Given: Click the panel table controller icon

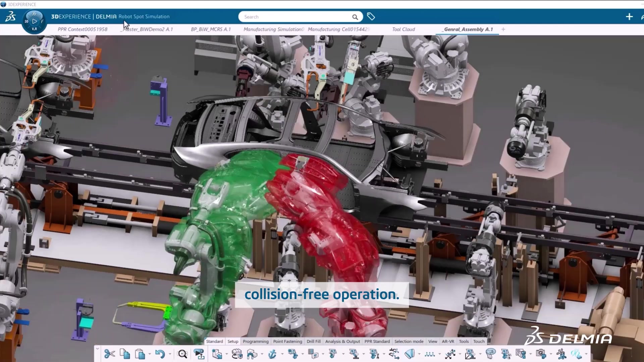Looking at the screenshot, I should (313, 354).
